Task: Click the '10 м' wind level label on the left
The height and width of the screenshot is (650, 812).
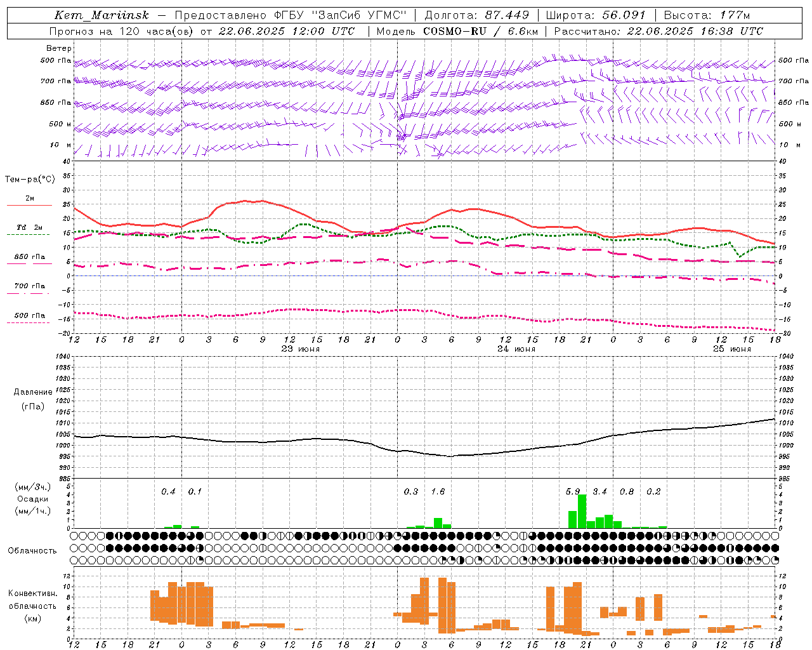Action: [60, 145]
